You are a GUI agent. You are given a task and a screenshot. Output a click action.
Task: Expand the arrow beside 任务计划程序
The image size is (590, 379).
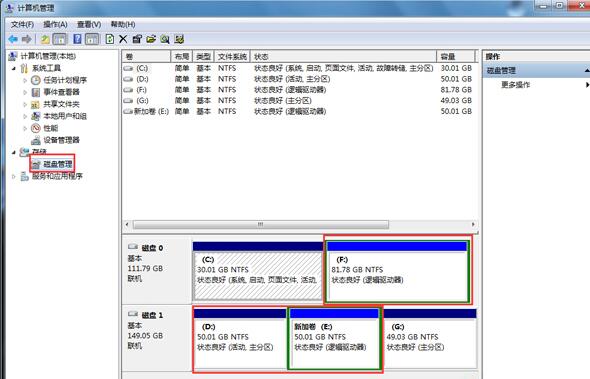click(25, 81)
